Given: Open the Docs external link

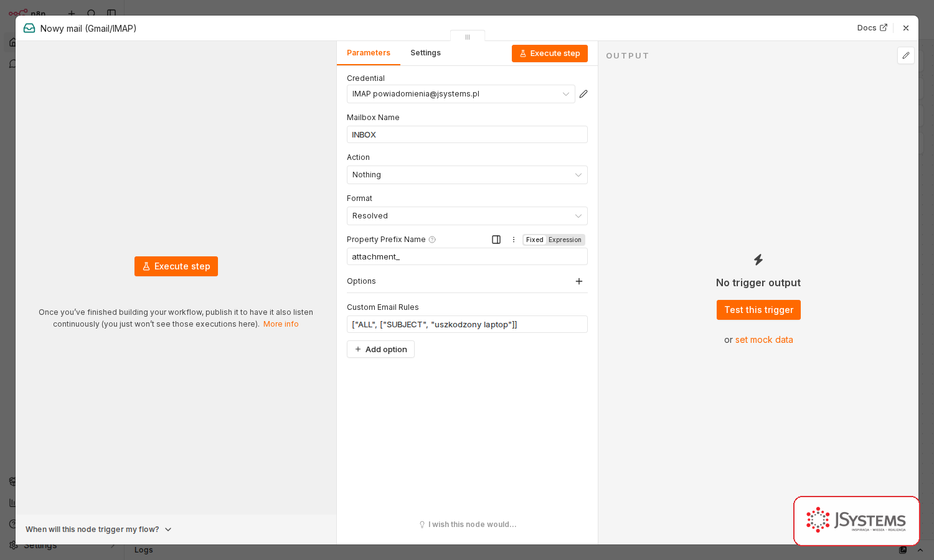Looking at the screenshot, I should point(872,28).
